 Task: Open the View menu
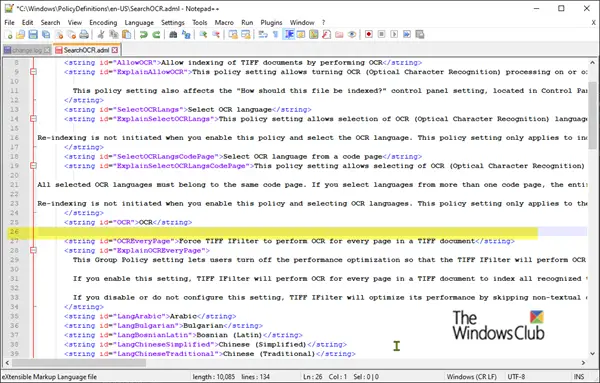click(75, 23)
